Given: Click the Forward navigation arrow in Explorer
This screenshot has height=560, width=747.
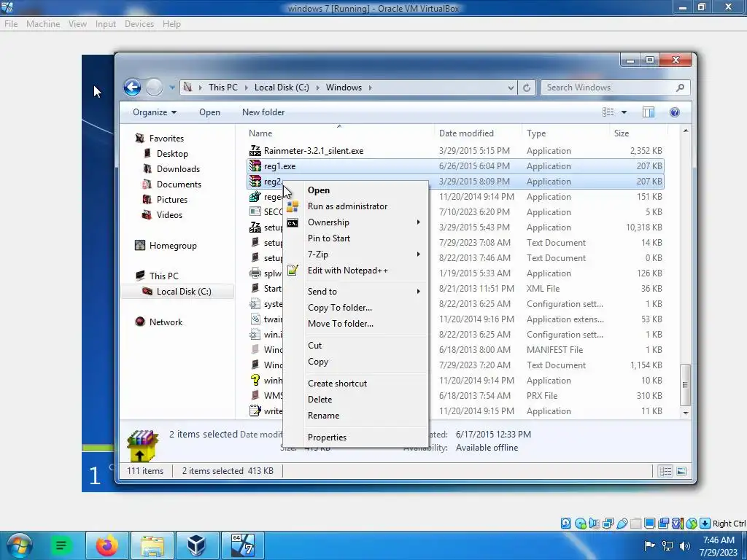Looking at the screenshot, I should [x=154, y=87].
